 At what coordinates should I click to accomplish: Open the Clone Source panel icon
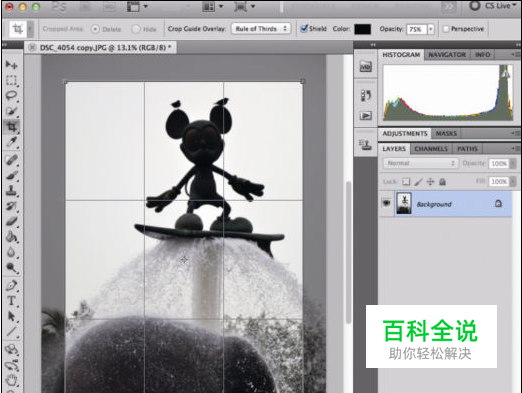(x=365, y=145)
